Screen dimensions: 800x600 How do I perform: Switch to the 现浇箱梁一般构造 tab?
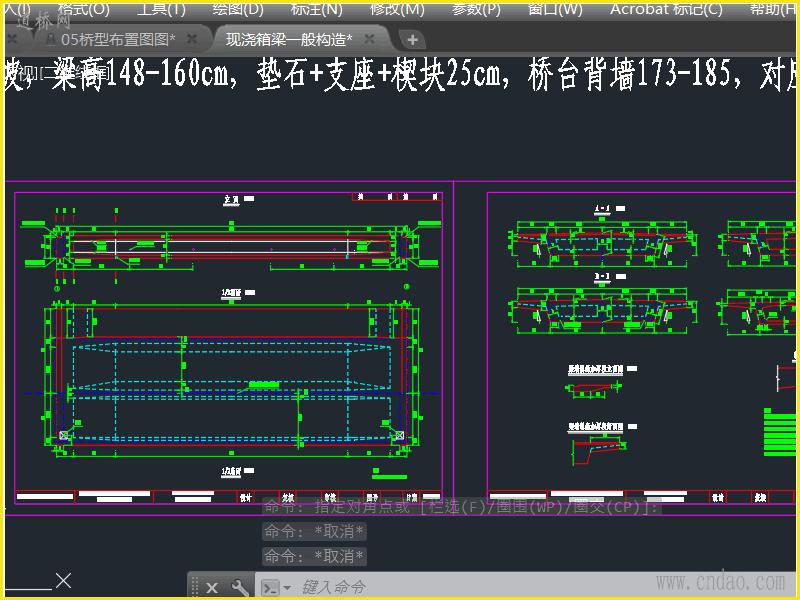289,39
